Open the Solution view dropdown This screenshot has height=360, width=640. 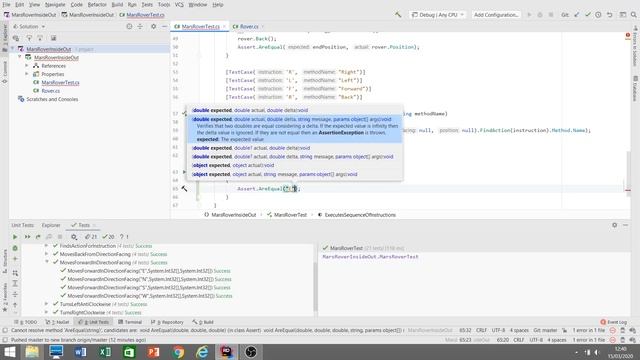click(x=29, y=27)
